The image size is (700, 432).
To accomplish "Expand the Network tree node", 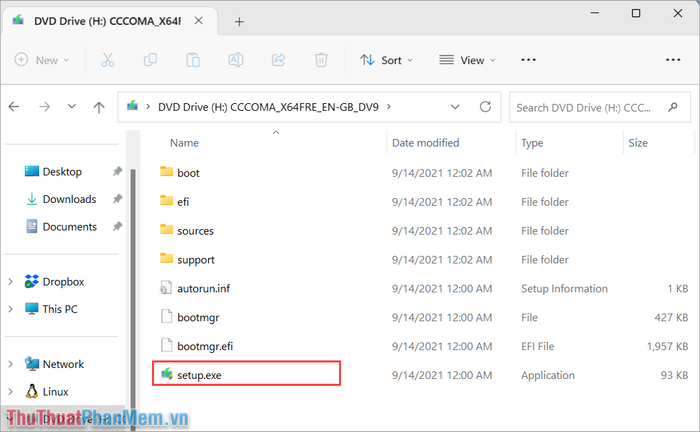I will pyautogui.click(x=11, y=364).
